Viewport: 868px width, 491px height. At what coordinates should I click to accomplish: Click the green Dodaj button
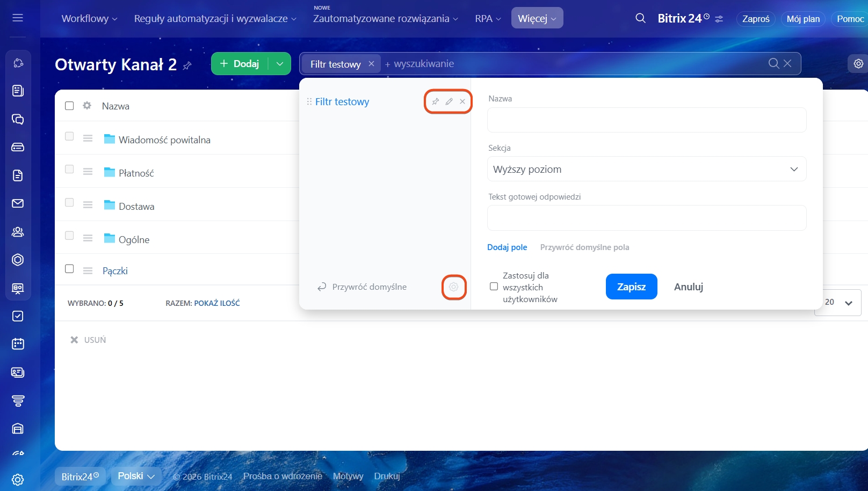tap(240, 63)
